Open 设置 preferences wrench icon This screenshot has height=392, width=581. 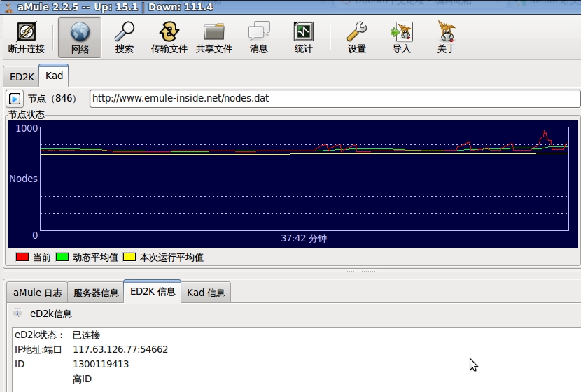[x=357, y=37]
